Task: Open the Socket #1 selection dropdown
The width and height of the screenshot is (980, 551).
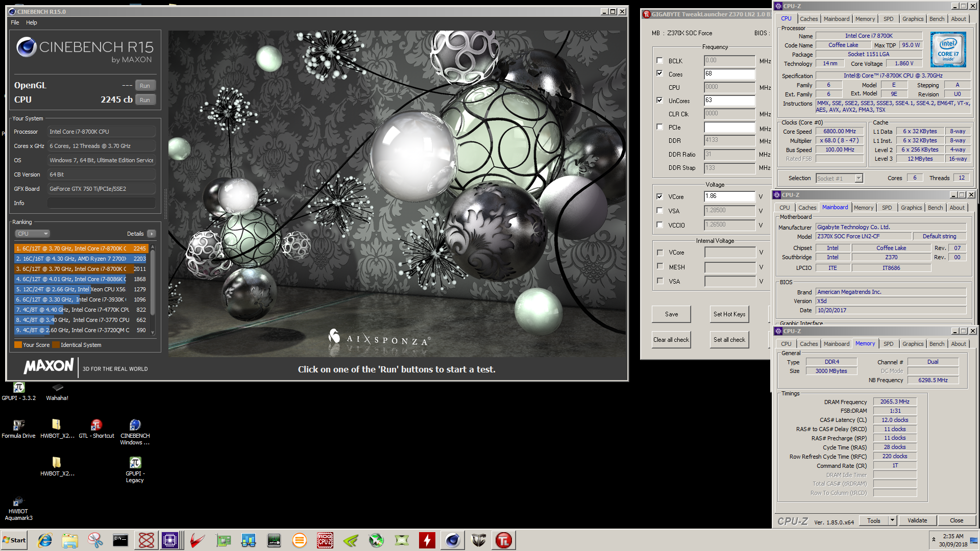Action: click(859, 178)
